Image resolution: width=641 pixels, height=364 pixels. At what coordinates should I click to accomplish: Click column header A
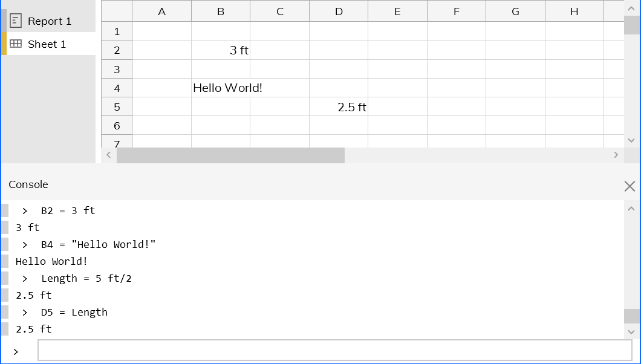(x=161, y=11)
